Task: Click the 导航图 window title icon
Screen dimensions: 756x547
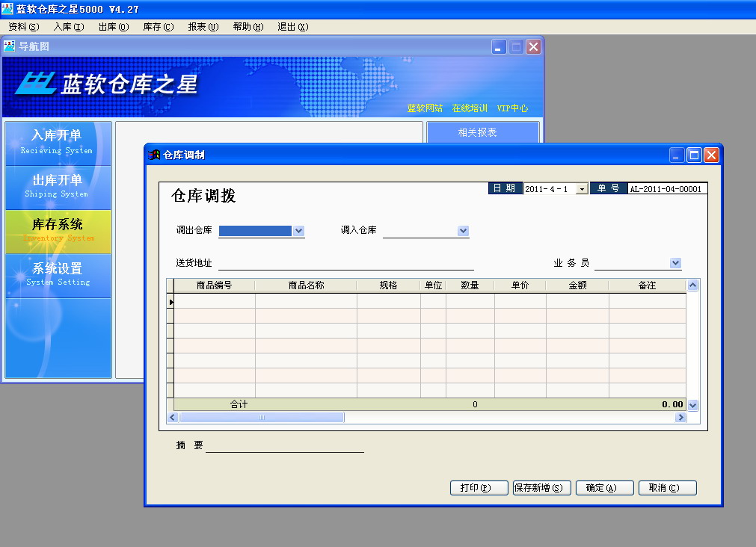Action: 10,46
